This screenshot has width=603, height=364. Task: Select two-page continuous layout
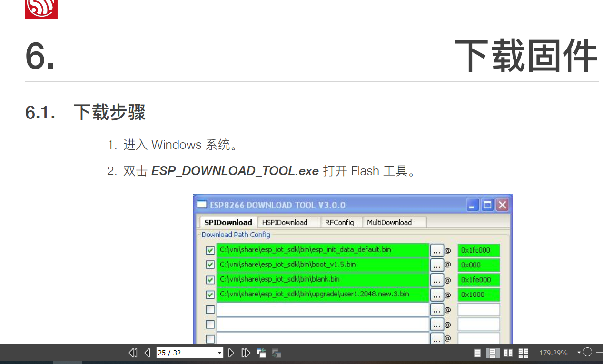point(524,353)
